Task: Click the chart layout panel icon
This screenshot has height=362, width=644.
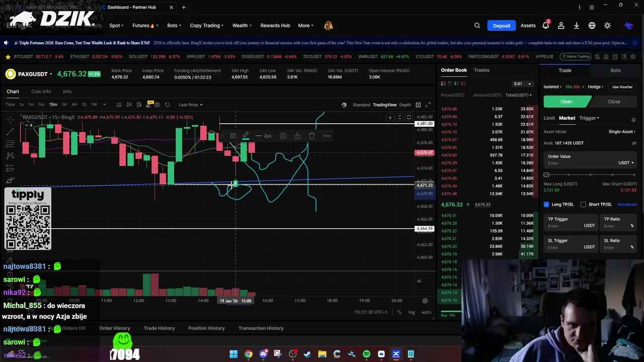Action: tap(418, 105)
